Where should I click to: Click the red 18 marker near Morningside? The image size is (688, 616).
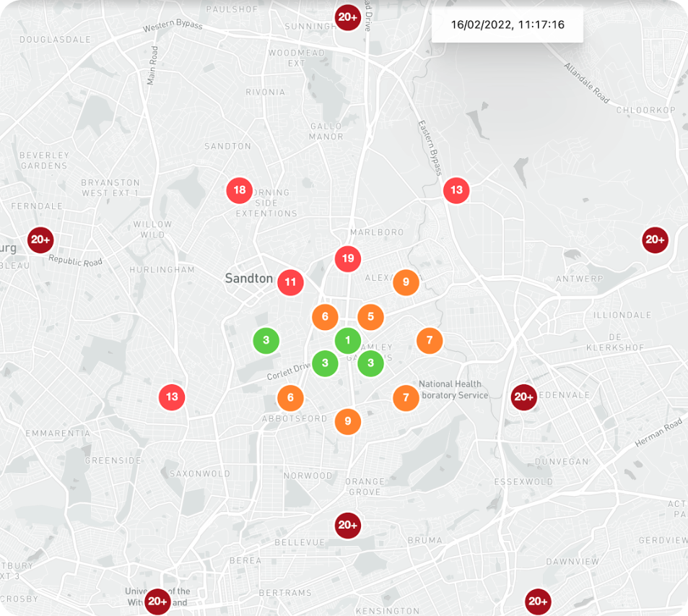[240, 191]
